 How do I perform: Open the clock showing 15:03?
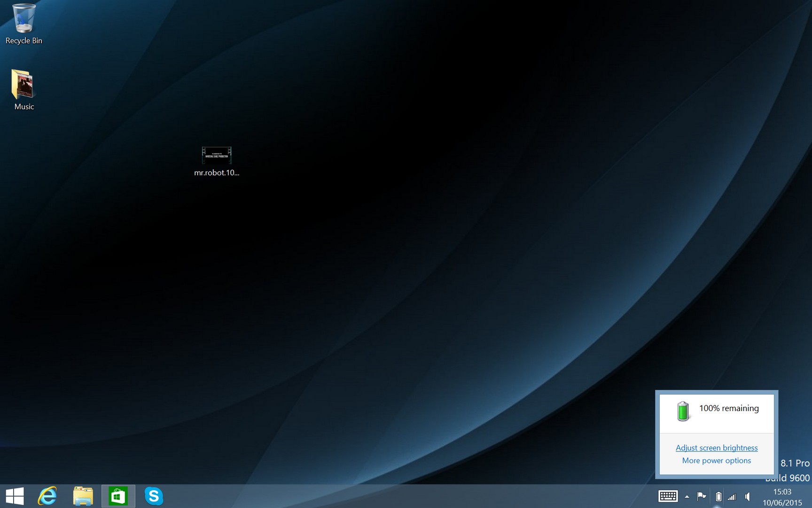tap(782, 497)
